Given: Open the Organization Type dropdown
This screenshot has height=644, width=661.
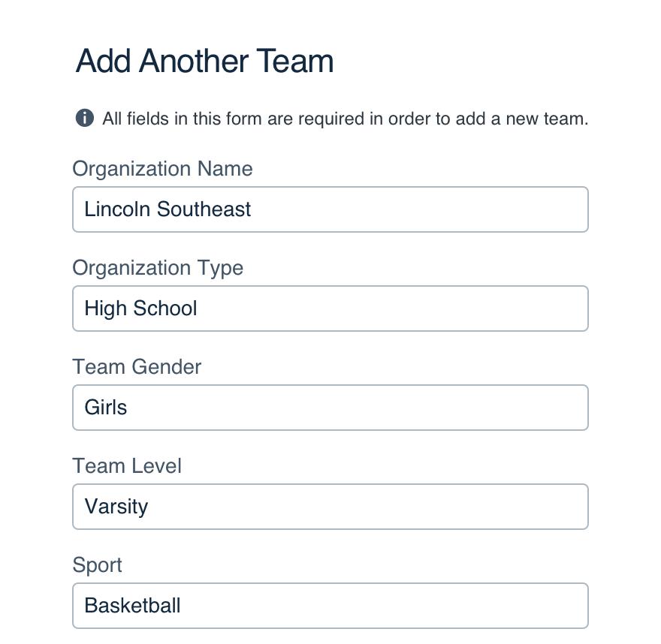Looking at the screenshot, I should [x=330, y=308].
